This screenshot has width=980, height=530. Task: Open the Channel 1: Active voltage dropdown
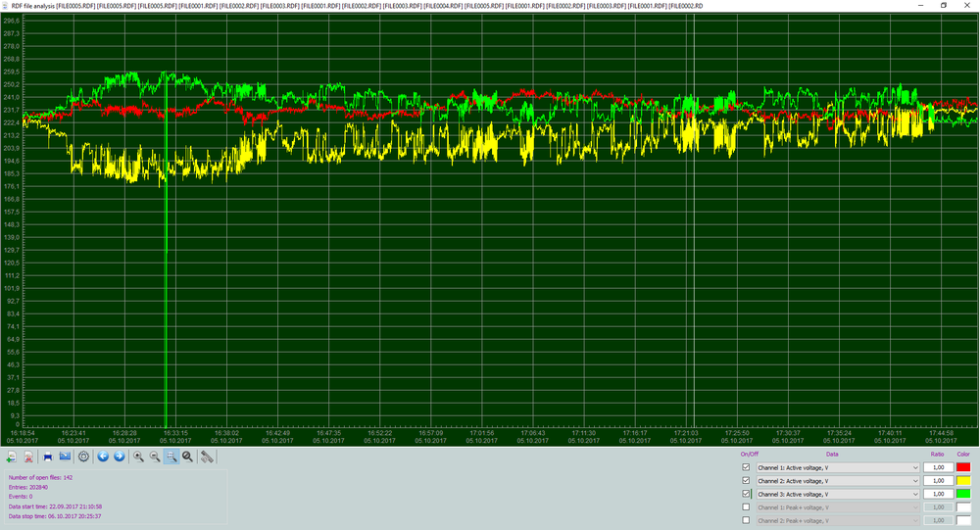[x=838, y=467]
